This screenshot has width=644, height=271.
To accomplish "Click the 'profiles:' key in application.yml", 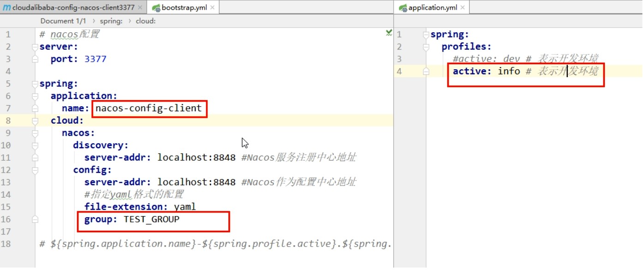I will pos(467,47).
